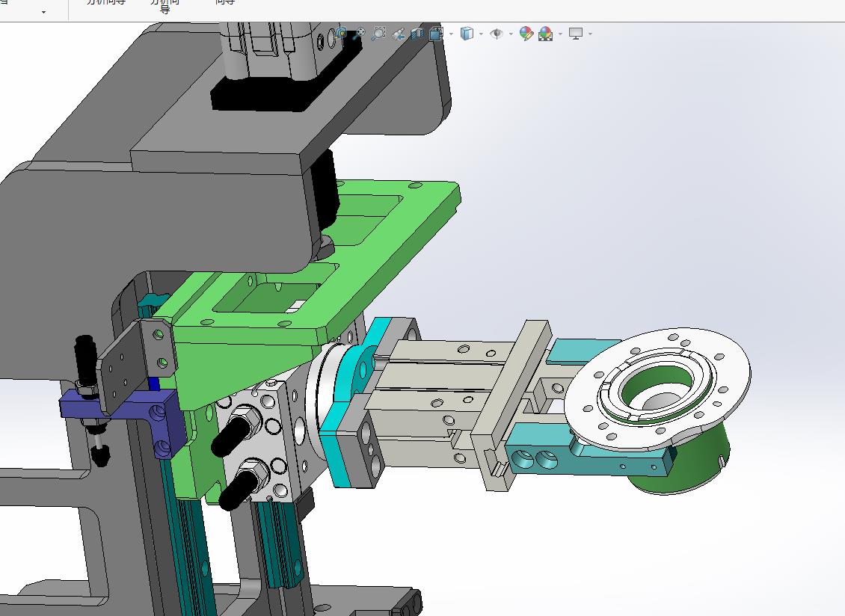The height and width of the screenshot is (616, 845).
Task: Open the Section View tool
Action: pyautogui.click(x=417, y=34)
